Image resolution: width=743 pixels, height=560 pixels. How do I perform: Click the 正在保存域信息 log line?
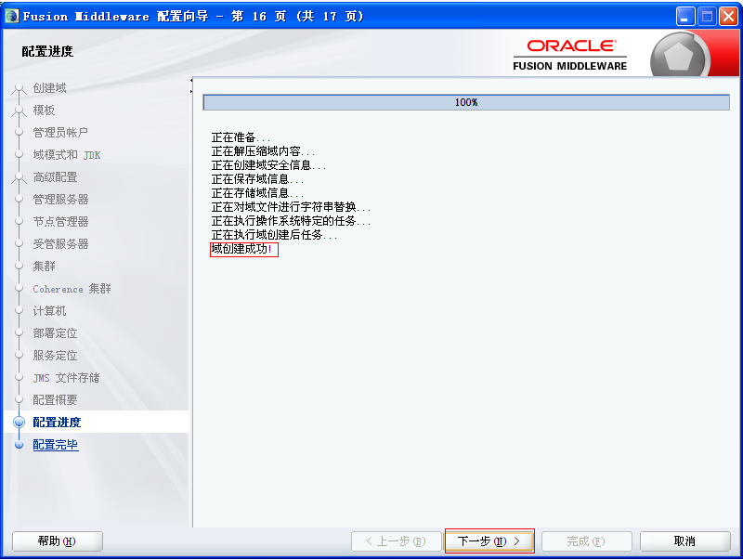[257, 179]
